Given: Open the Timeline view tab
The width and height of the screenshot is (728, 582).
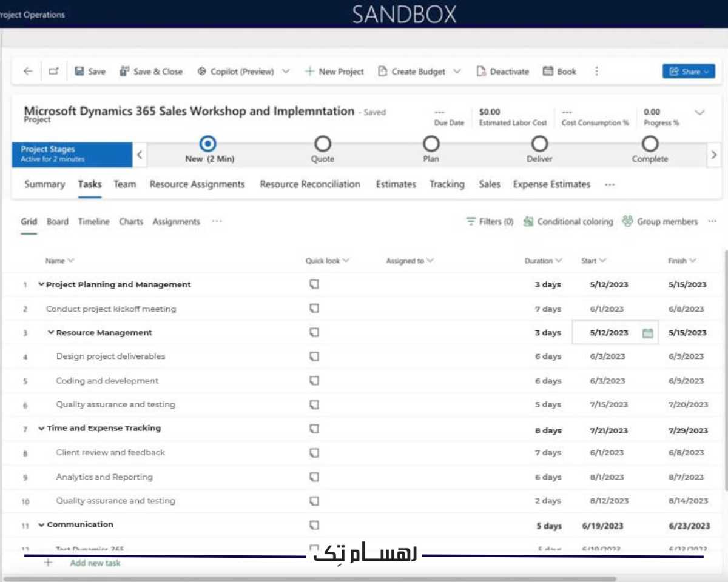Looking at the screenshot, I should point(93,222).
